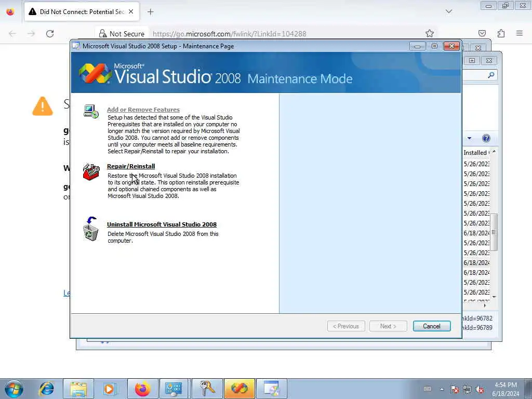Image resolution: width=532 pixels, height=399 pixels.
Task: Go back in Firefox
Action: click(12, 34)
